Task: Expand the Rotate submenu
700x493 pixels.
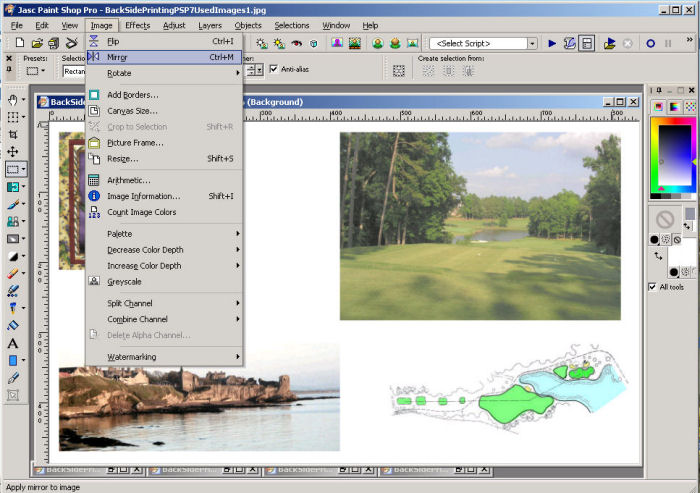Action: [119, 73]
